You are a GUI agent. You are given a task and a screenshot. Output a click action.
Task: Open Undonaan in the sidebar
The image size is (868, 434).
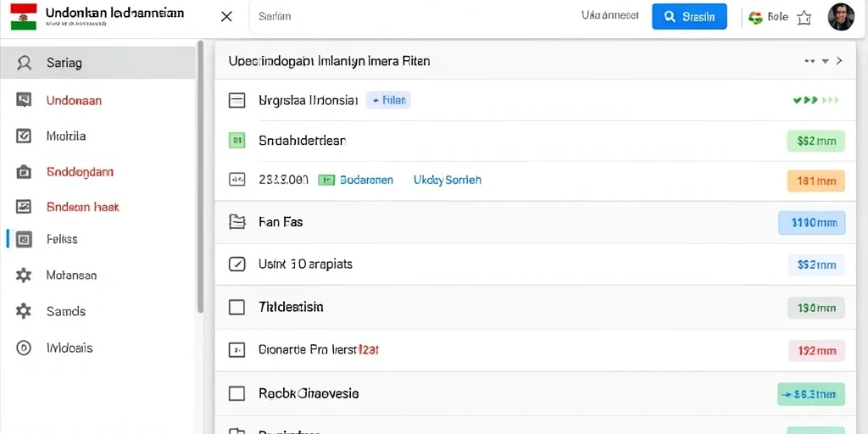coord(75,101)
